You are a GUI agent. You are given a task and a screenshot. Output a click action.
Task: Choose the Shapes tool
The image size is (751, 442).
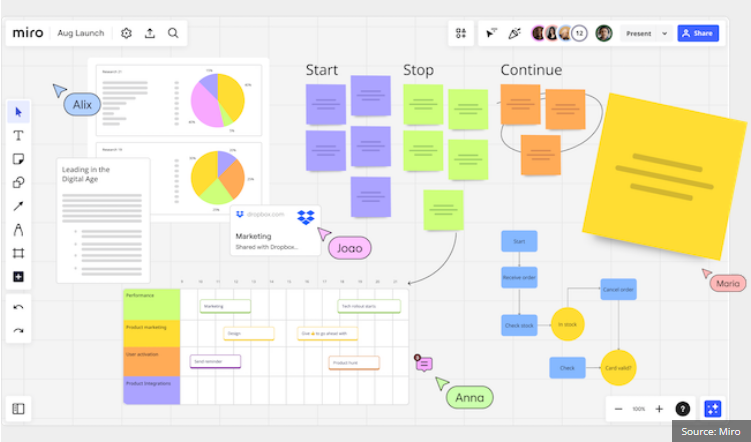click(18, 183)
